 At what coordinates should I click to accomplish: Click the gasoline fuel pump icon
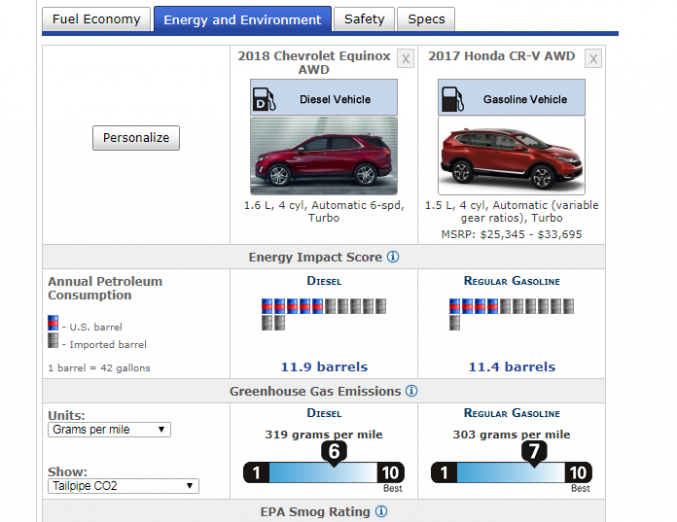(451, 99)
